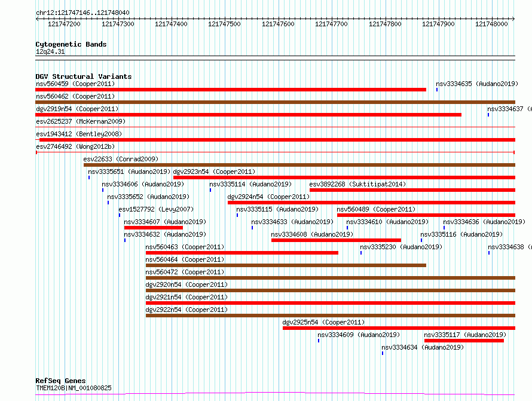Click blue insertion mark under nsv3334635

437,90
